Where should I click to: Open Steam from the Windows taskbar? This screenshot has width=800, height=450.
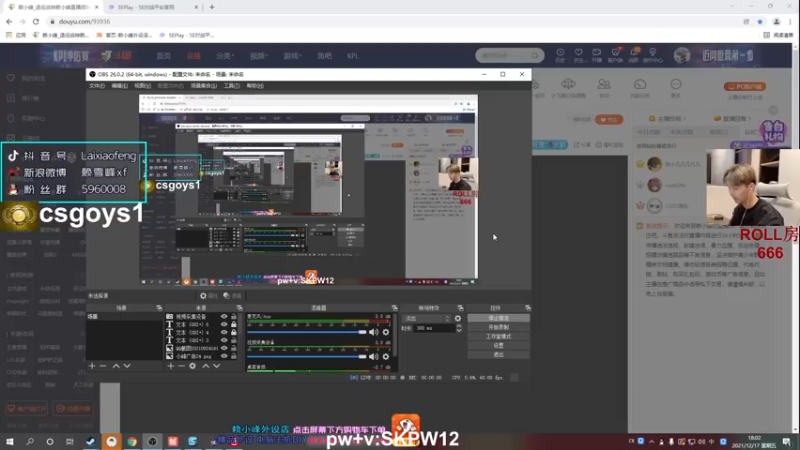coord(90,441)
